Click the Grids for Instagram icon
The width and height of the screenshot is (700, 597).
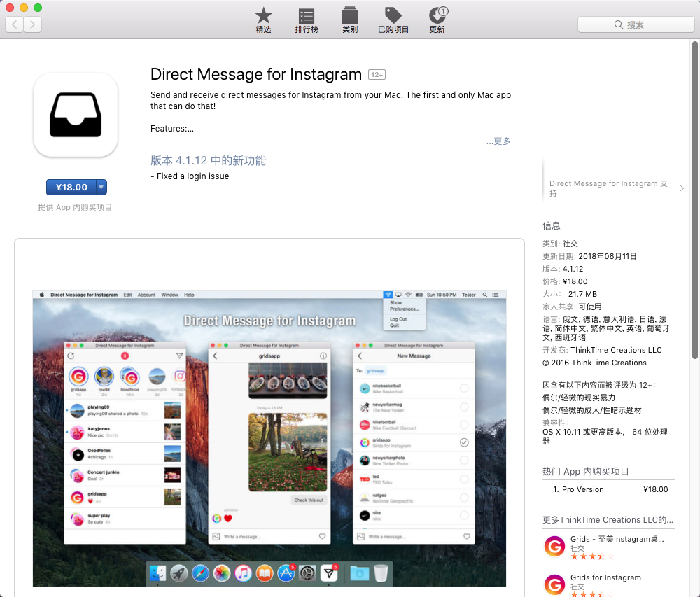[x=554, y=585]
